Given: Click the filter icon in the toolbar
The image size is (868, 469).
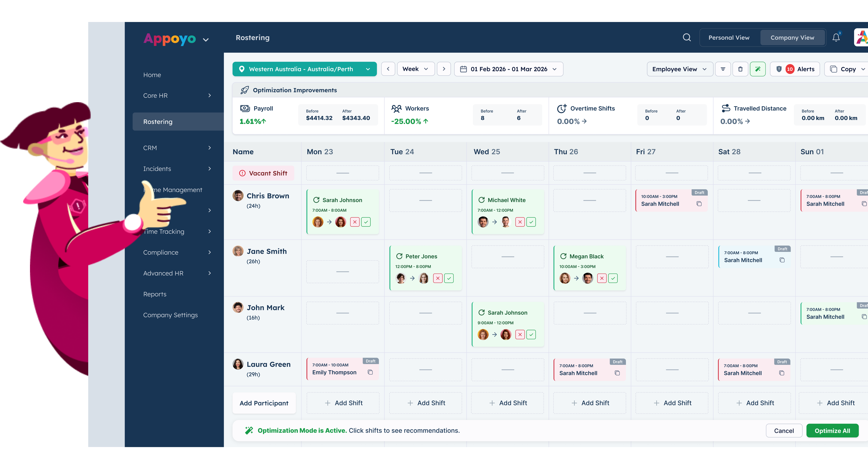Looking at the screenshot, I should pyautogui.click(x=723, y=69).
